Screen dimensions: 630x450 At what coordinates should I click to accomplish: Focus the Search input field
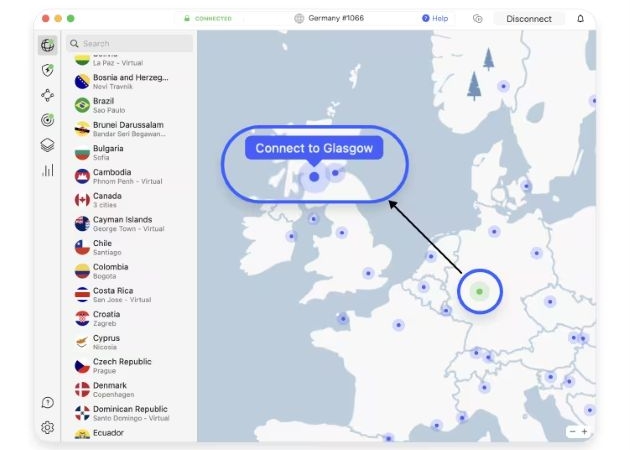coord(130,43)
